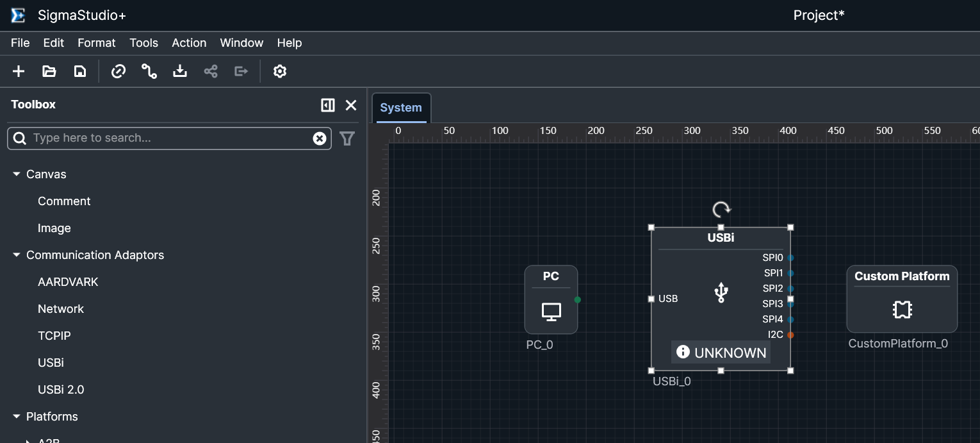The height and width of the screenshot is (443, 980).
Task: Click the PC_0 label
Action: pos(539,345)
